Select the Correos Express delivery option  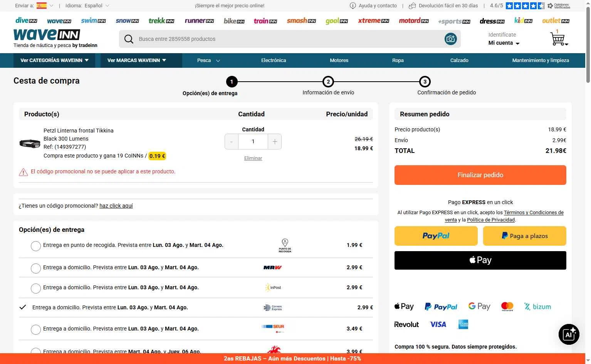tap(23, 307)
